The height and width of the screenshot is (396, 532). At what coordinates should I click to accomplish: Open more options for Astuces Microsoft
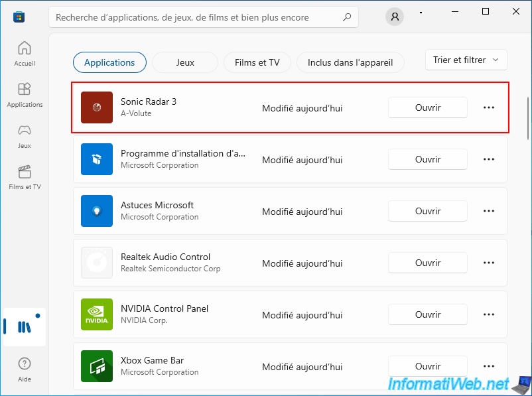[x=489, y=211]
